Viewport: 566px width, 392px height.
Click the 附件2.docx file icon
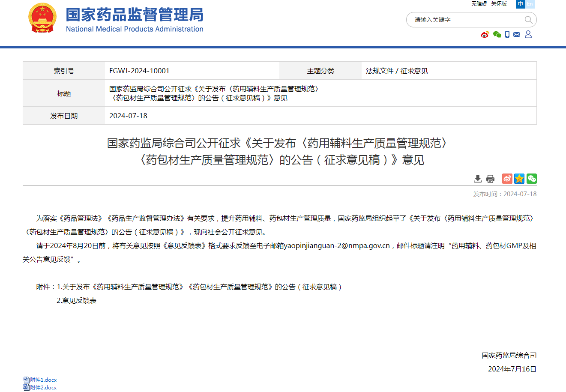tap(26, 388)
